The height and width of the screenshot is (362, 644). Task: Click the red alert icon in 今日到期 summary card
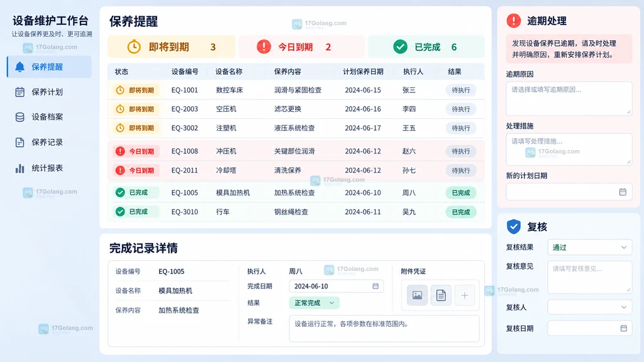[x=264, y=47]
